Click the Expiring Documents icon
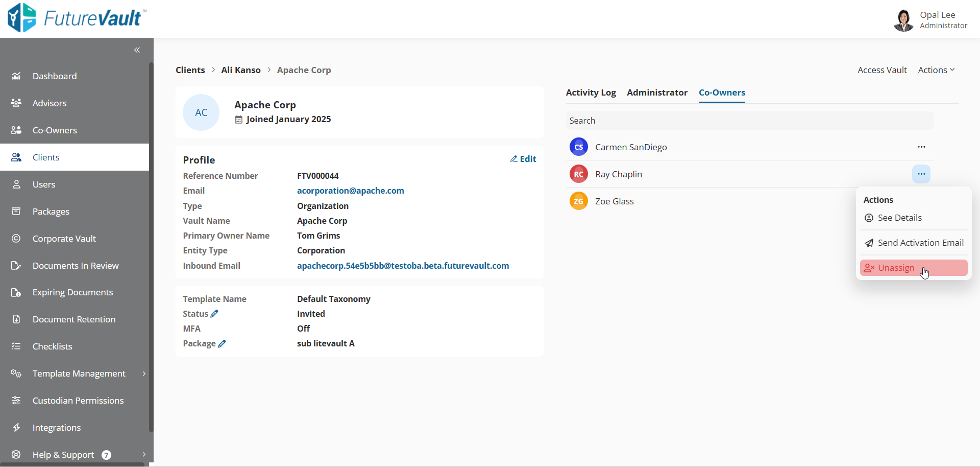This screenshot has width=980, height=467. [16, 292]
